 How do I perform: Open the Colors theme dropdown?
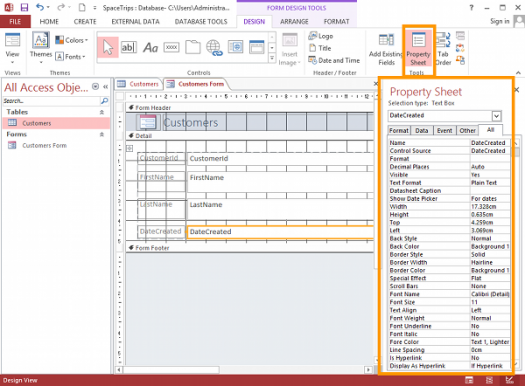(x=71, y=40)
